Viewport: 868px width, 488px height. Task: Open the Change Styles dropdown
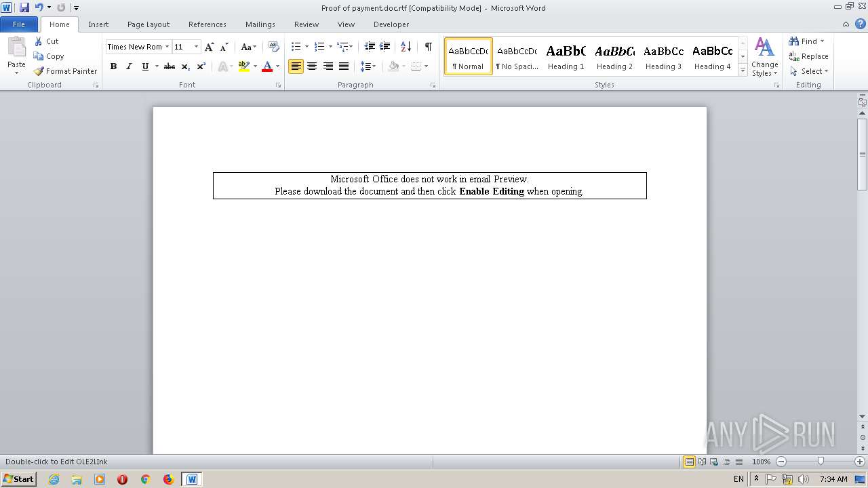click(764, 57)
